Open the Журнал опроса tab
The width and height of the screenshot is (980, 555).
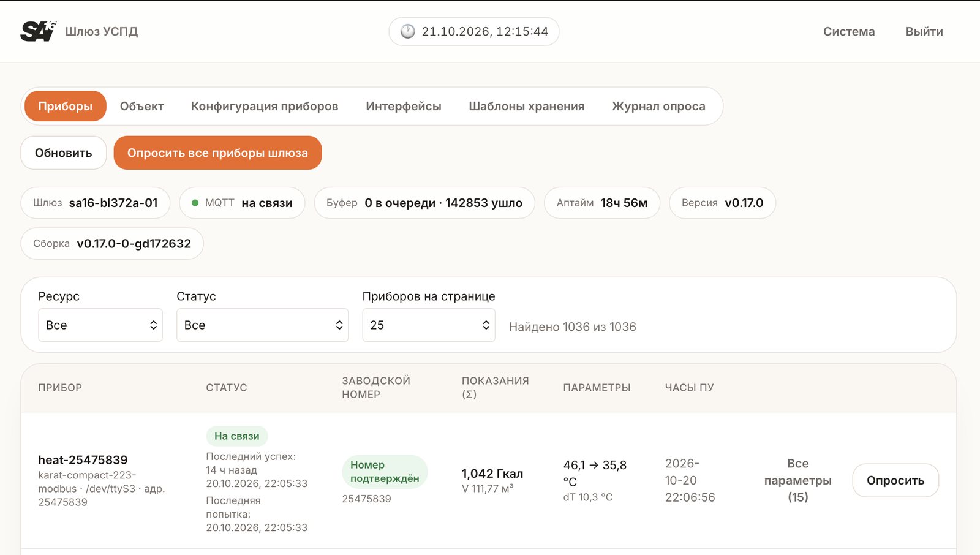click(658, 106)
